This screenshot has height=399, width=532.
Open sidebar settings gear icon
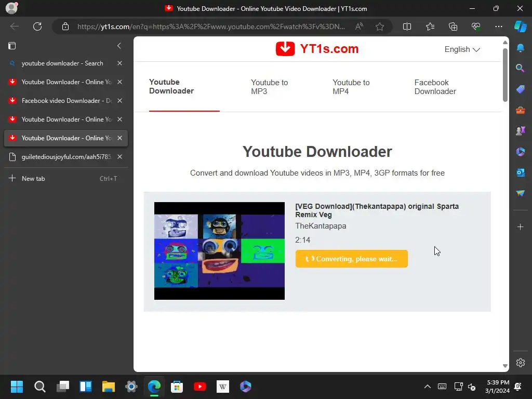tap(521, 362)
